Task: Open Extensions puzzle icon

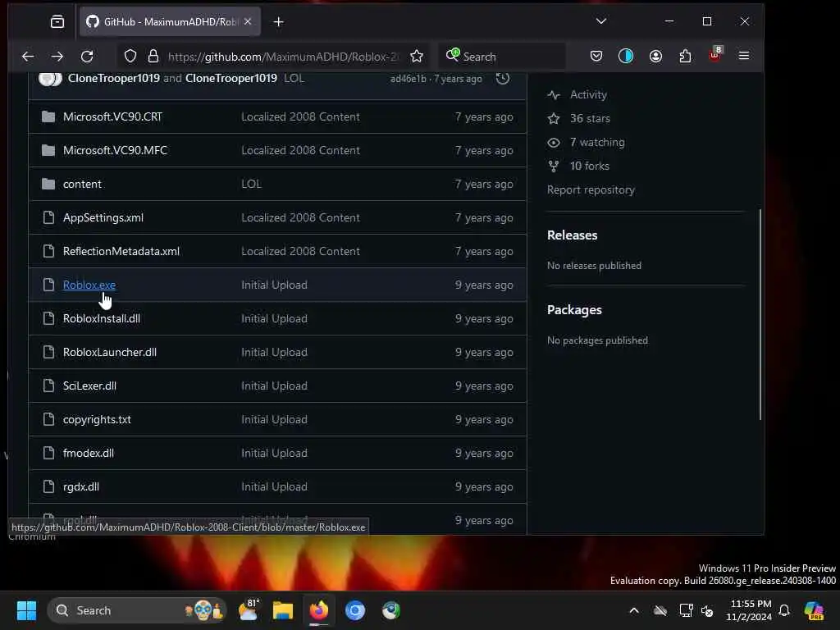Action: tap(685, 56)
